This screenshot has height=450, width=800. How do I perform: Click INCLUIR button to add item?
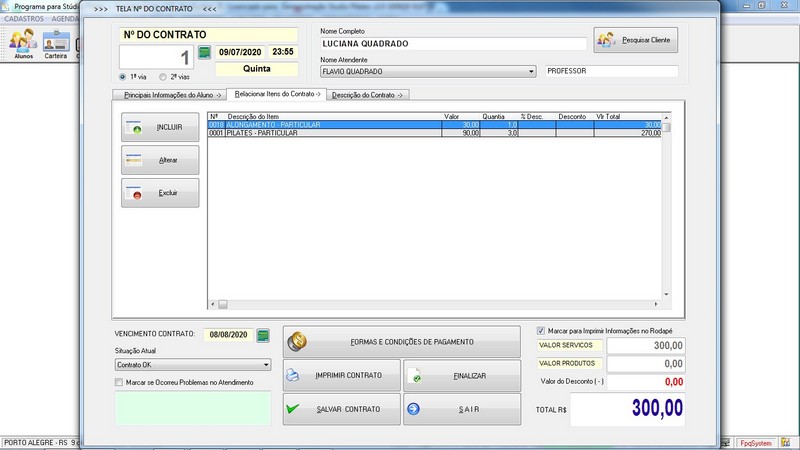[x=160, y=127]
